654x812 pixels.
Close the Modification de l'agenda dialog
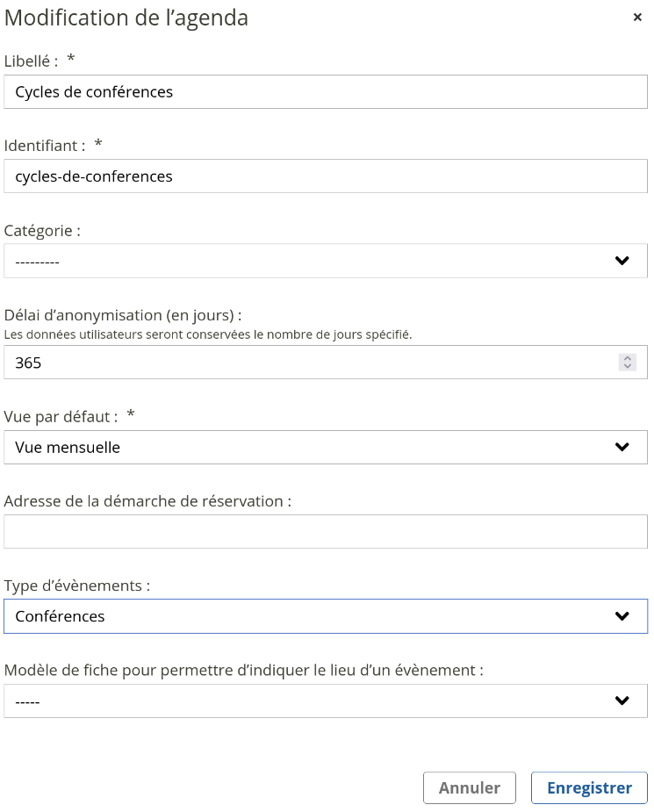pyautogui.click(x=637, y=18)
